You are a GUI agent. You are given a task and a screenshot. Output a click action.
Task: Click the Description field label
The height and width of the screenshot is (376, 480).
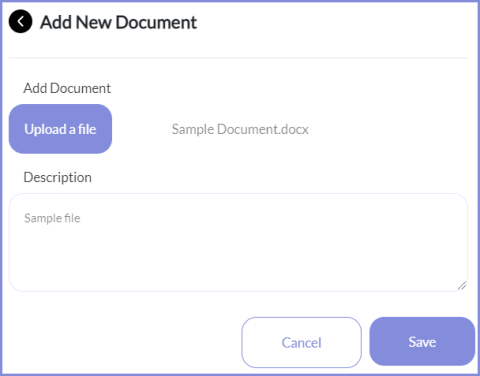(x=57, y=177)
